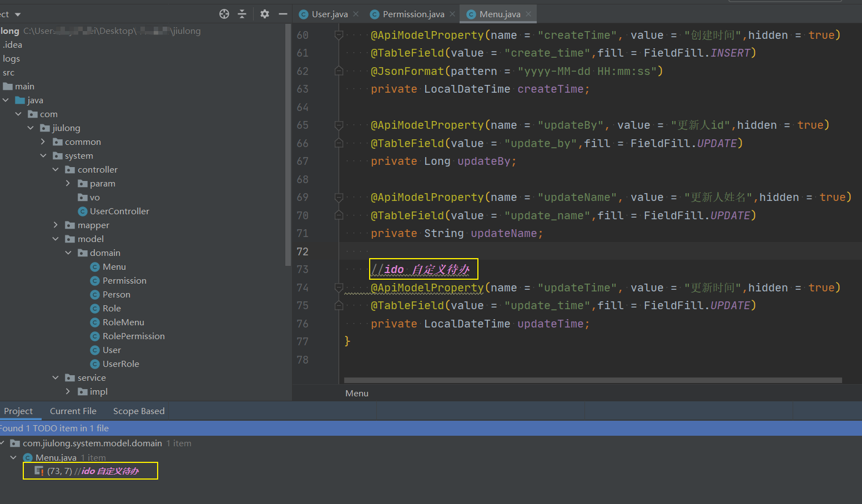
Task: Switch to Current File TODO tab
Action: click(73, 411)
